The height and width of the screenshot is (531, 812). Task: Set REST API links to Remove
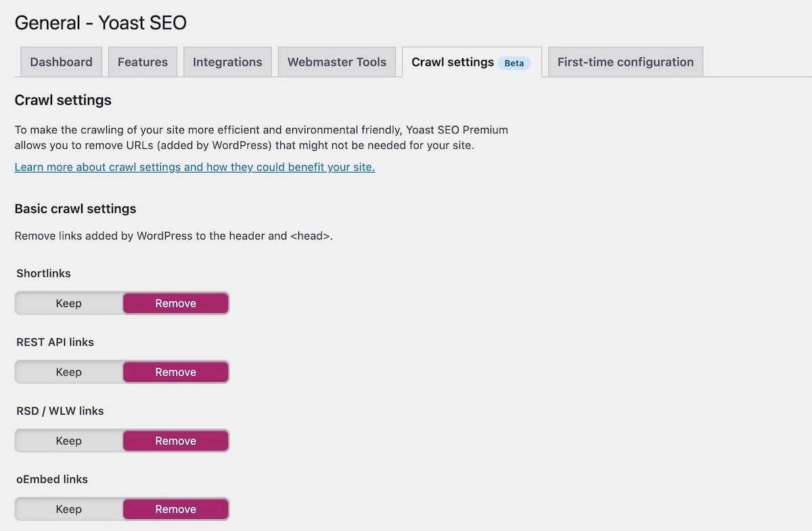(175, 372)
